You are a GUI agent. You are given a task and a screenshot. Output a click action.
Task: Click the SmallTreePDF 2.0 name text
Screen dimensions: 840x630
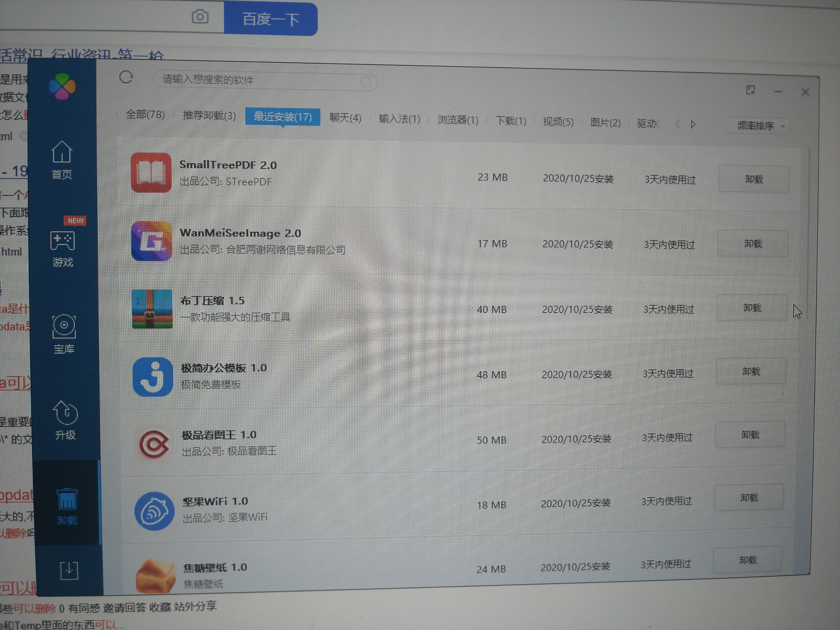pyautogui.click(x=228, y=165)
